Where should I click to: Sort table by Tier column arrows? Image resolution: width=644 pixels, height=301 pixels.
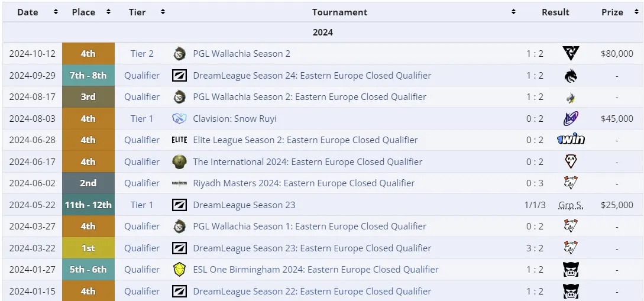(163, 12)
